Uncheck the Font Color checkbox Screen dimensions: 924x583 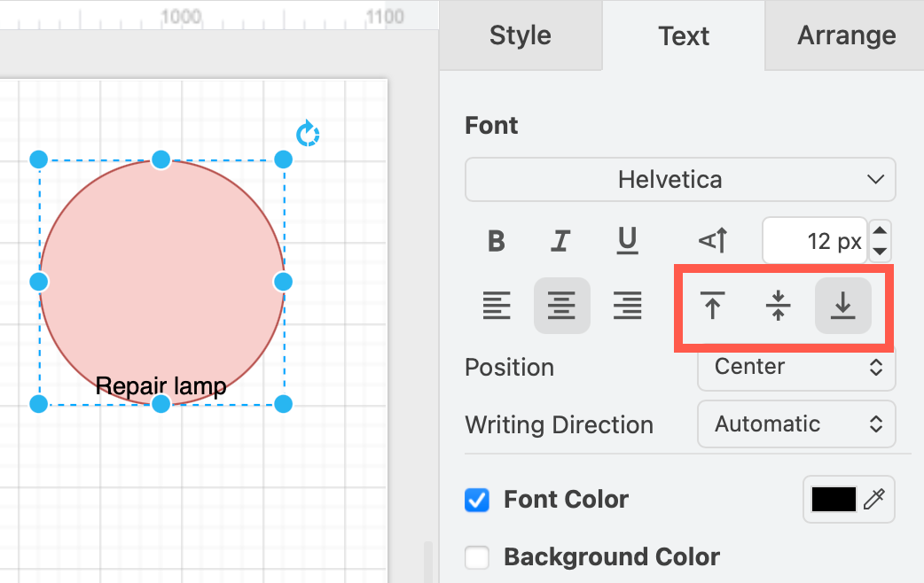click(x=477, y=500)
